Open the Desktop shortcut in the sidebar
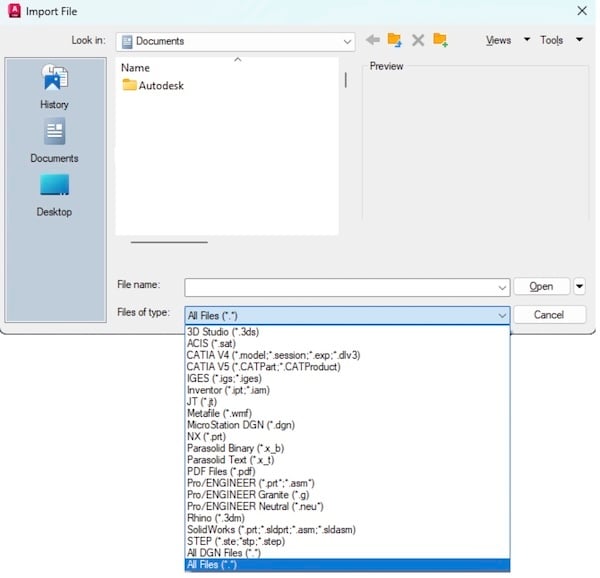Screen dimensions: 600x578 point(54,195)
